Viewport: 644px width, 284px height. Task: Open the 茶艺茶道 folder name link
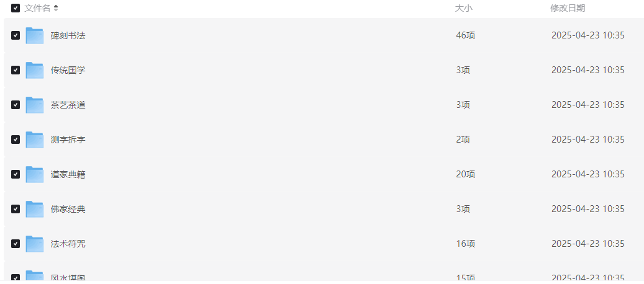pyautogui.click(x=68, y=105)
